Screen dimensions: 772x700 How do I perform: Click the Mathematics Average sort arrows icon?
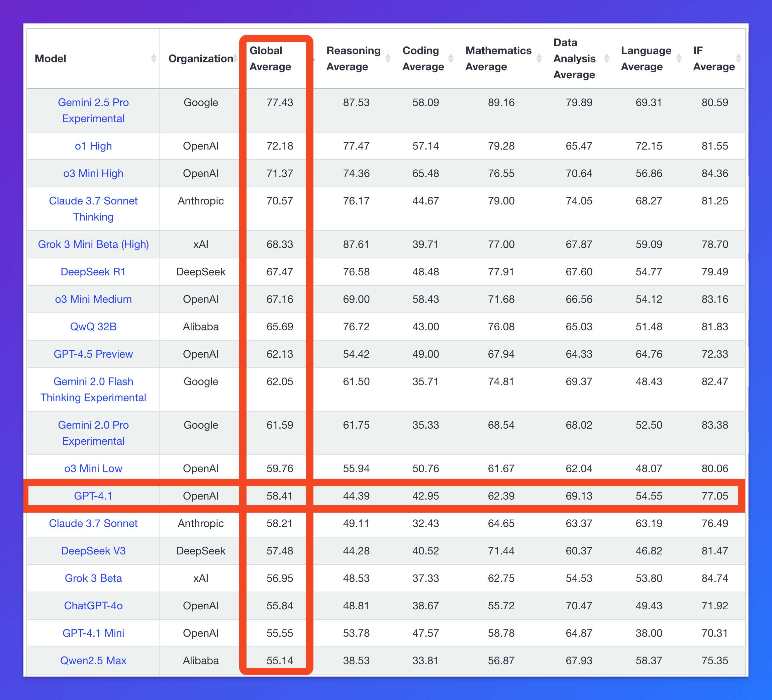point(539,58)
